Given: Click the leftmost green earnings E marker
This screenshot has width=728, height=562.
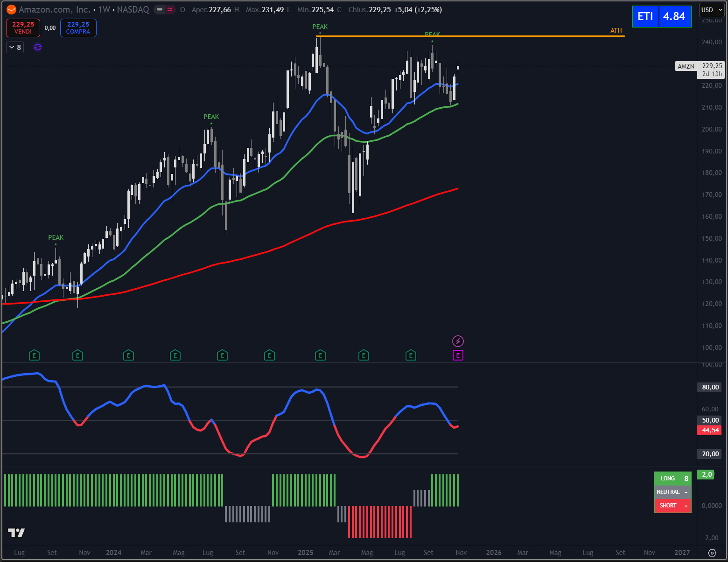Looking at the screenshot, I should click(34, 355).
